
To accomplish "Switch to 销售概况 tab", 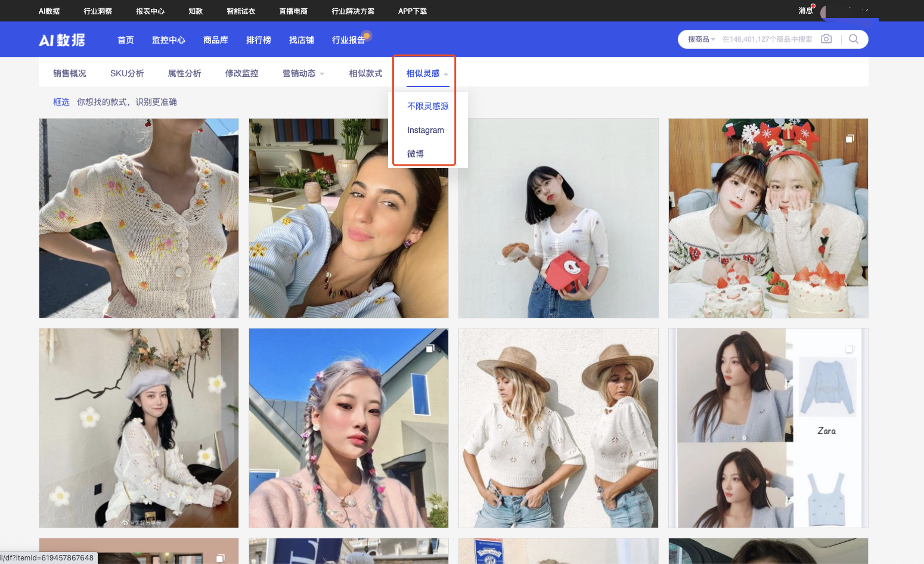I will click(70, 73).
